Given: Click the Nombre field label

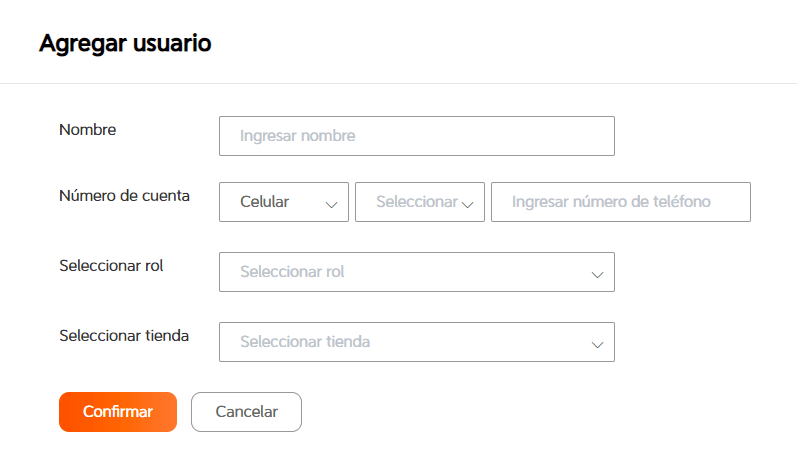Looking at the screenshot, I should [88, 130].
